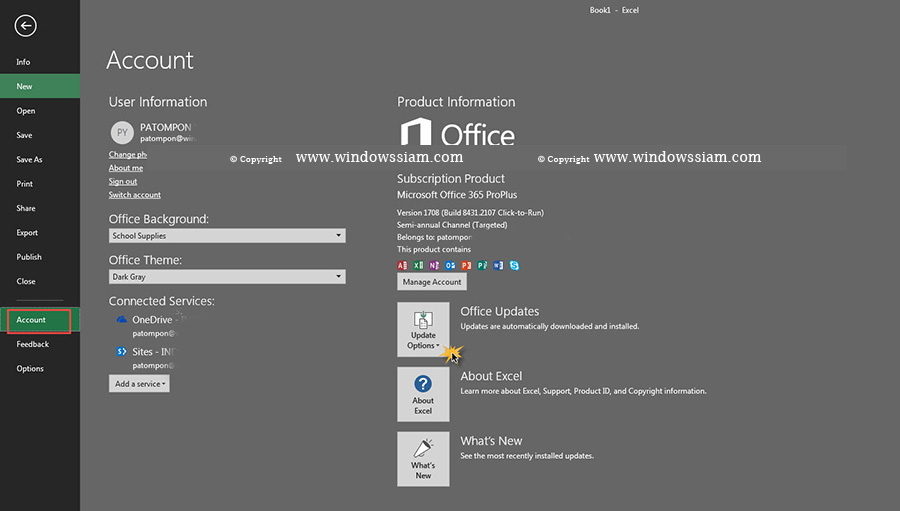
Task: Click the Word app icon
Action: (498, 265)
